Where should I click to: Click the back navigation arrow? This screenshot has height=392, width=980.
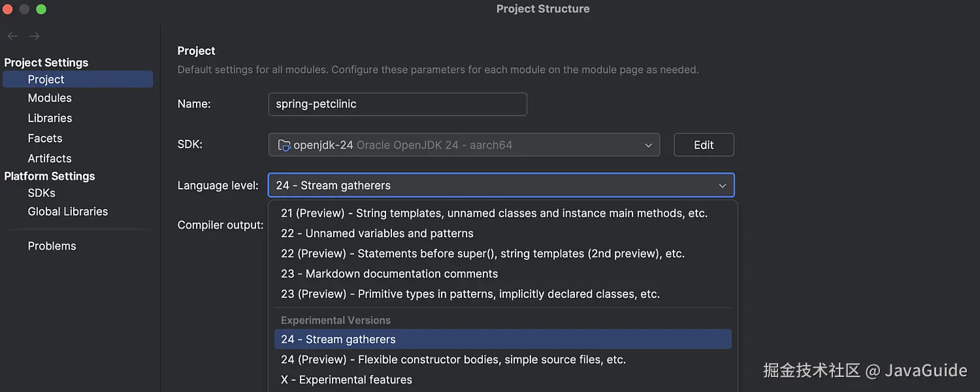coord(12,37)
